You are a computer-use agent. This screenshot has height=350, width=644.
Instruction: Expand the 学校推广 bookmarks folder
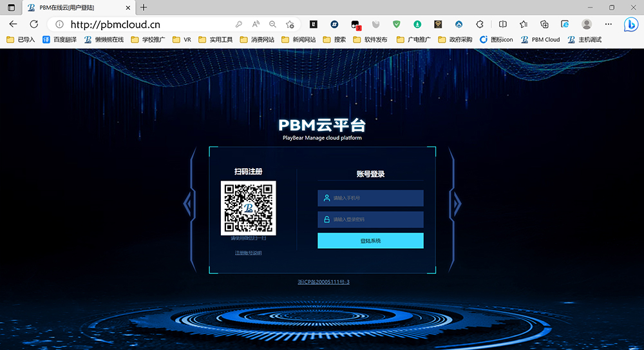click(x=148, y=39)
